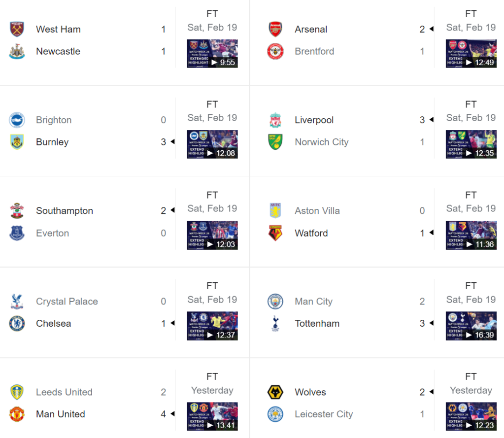Screen dimensions: 504x438
Task: Click the Norwich City club crest
Action: [275, 142]
